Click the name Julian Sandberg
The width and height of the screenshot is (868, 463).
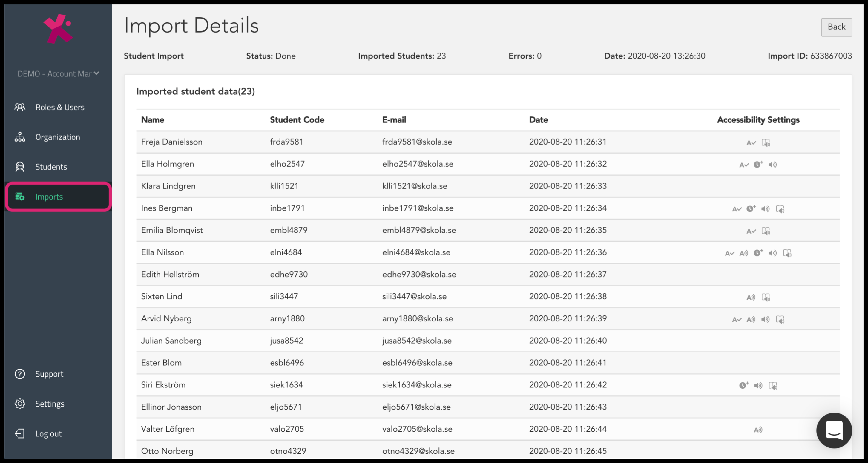(171, 341)
